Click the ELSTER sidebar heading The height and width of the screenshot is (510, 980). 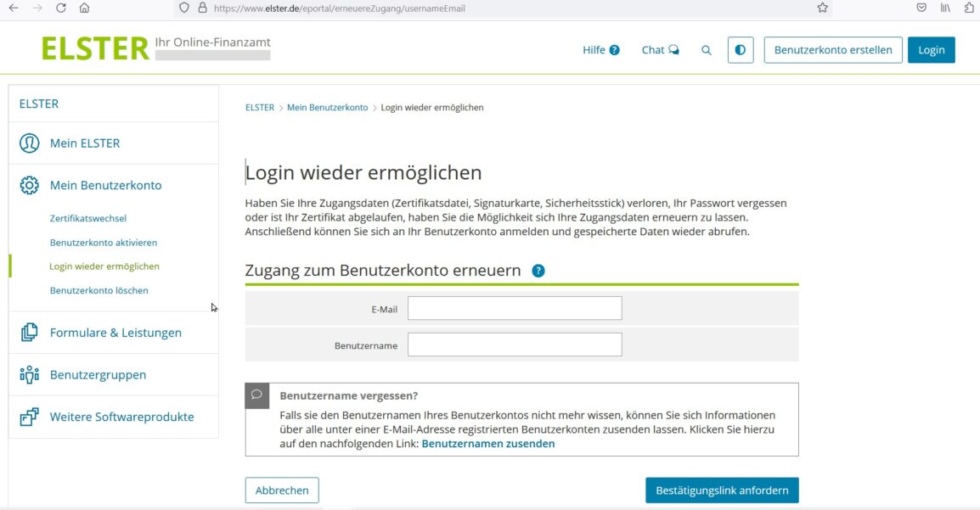pos(39,104)
